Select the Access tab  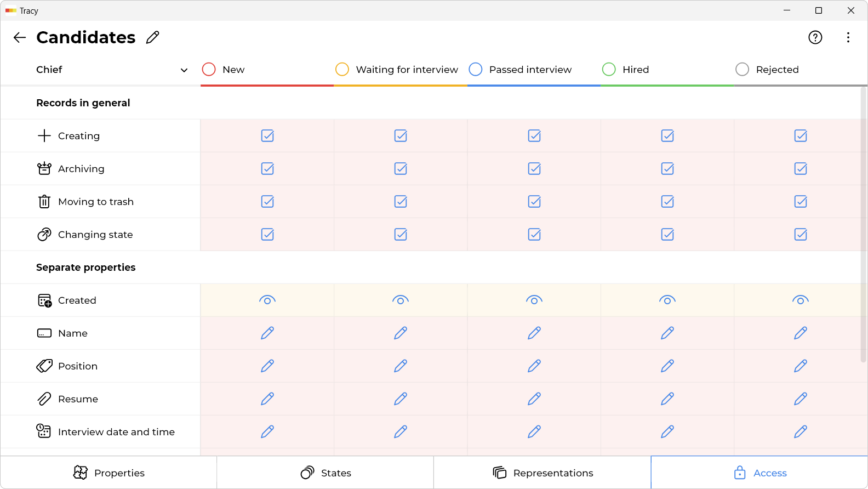(759, 473)
